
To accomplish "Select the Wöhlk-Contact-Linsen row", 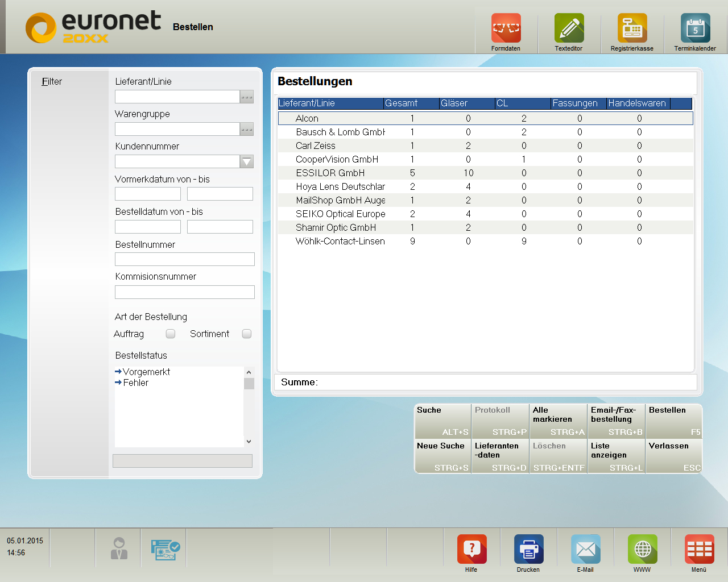I will pyautogui.click(x=485, y=241).
